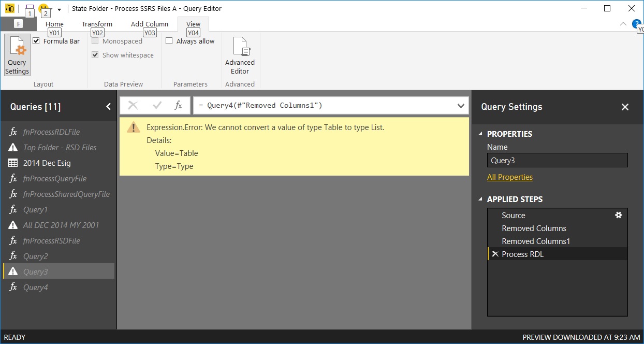The image size is (644, 344).
Task: Cancel formula edit with the X icon
Action: (x=133, y=106)
